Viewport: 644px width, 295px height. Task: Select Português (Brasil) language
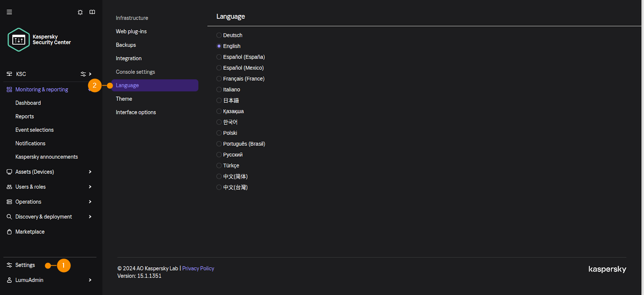coord(219,144)
